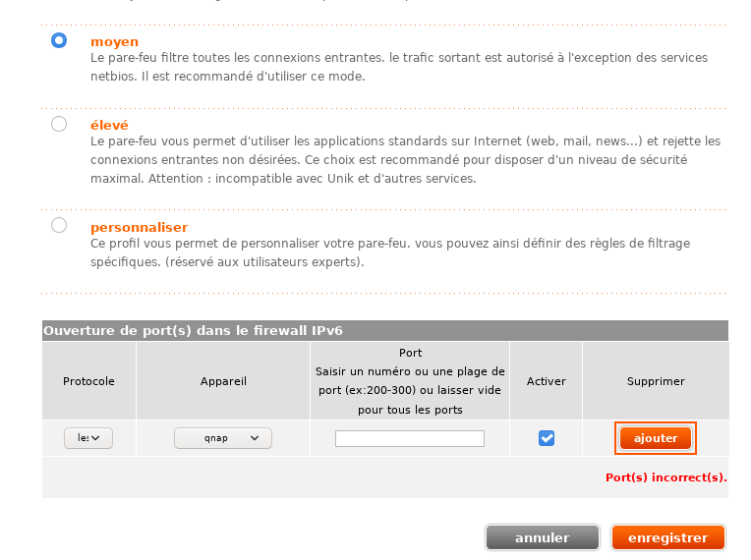Click the red "Port(s) incorrect(s)." error message
Screen dimensions: 751x560
click(x=665, y=477)
